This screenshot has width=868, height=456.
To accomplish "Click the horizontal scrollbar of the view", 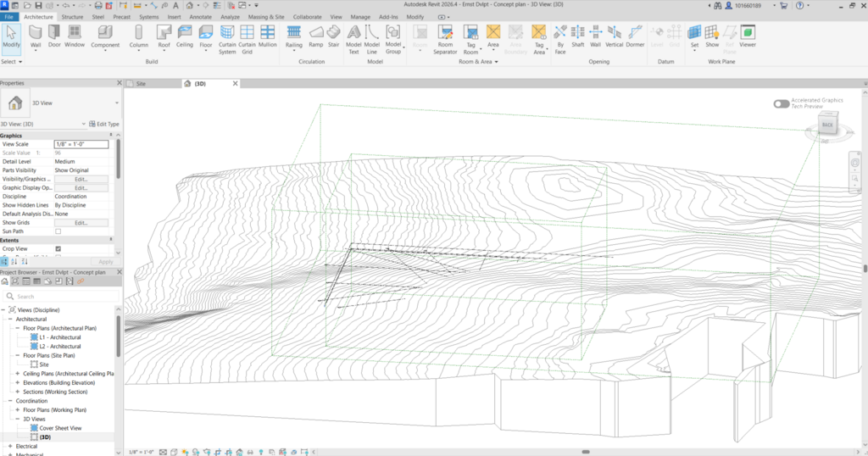I will [585, 452].
